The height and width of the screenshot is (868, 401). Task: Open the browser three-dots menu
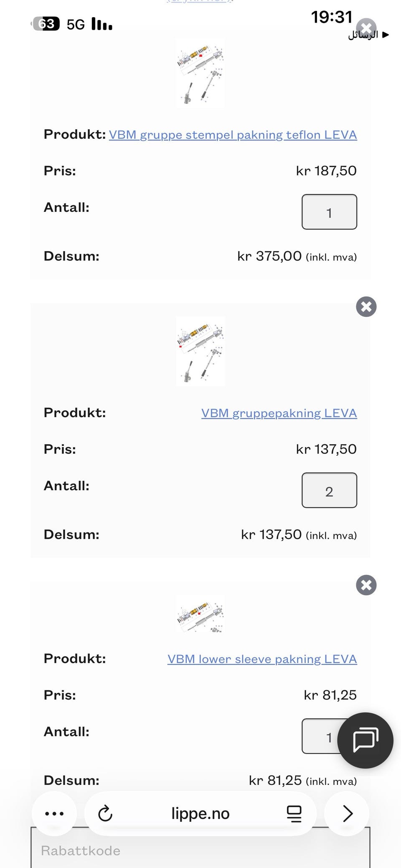54,814
